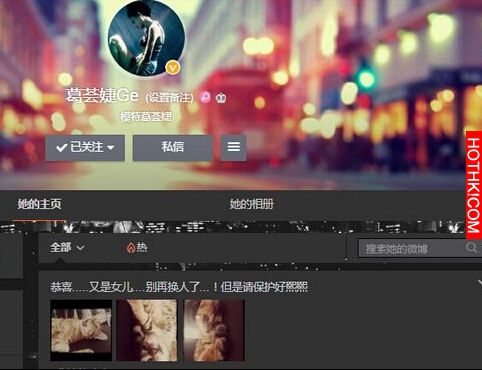The height and width of the screenshot is (370, 482).
Task: Click the checkmark icon in 已关注
Action: click(x=62, y=147)
